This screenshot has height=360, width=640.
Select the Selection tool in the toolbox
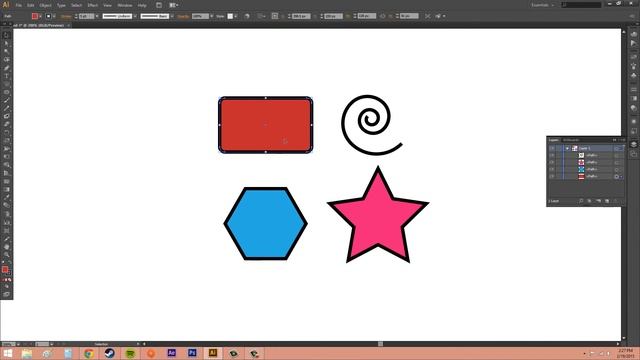[x=7, y=36]
